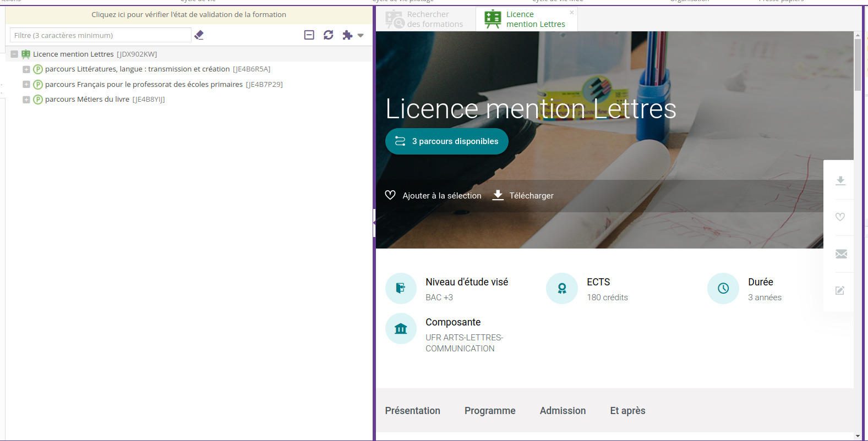This screenshot has height=441, width=868.
Task: Click the formation icon beside Licence mention Lettres root
Action: coord(26,54)
